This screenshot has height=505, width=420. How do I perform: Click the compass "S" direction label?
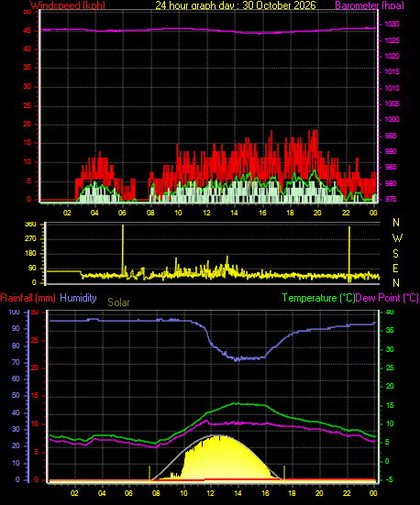point(396,254)
